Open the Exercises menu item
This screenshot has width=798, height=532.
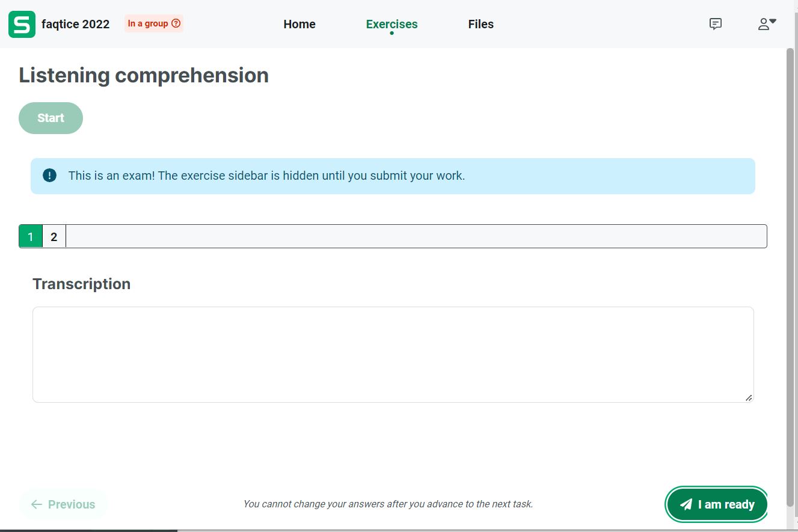coord(391,25)
